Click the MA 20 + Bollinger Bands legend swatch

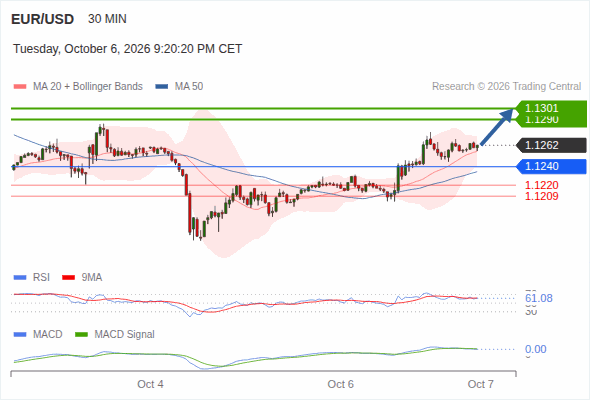pos(20,87)
